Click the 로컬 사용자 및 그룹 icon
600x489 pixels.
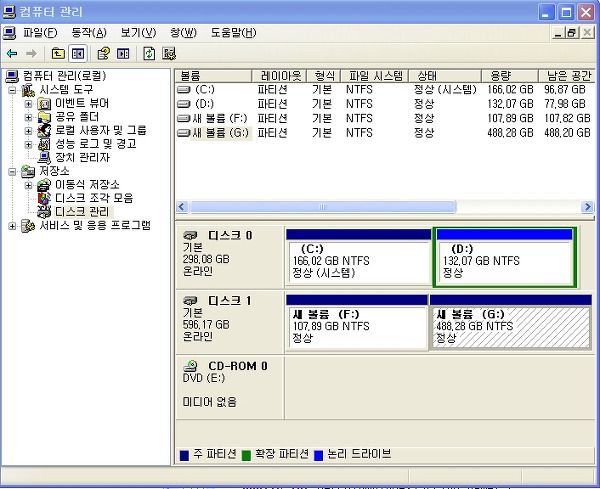pos(44,130)
